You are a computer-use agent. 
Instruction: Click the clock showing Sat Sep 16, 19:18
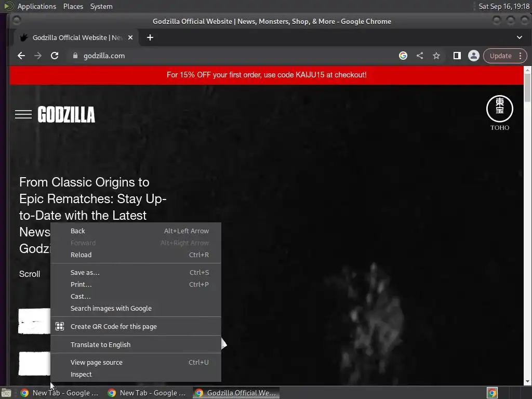click(x=504, y=6)
